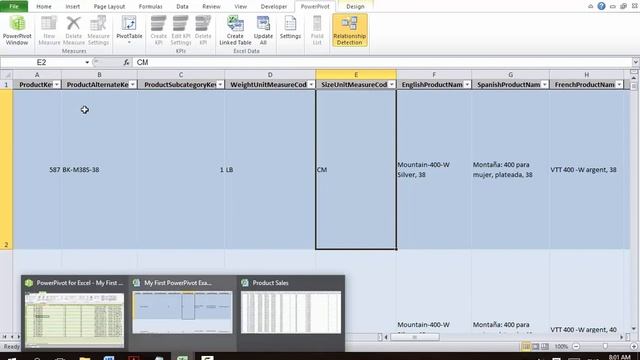Click zoom out minus button
Image resolution: width=640 pixels, height=360 pixels.
(576, 347)
